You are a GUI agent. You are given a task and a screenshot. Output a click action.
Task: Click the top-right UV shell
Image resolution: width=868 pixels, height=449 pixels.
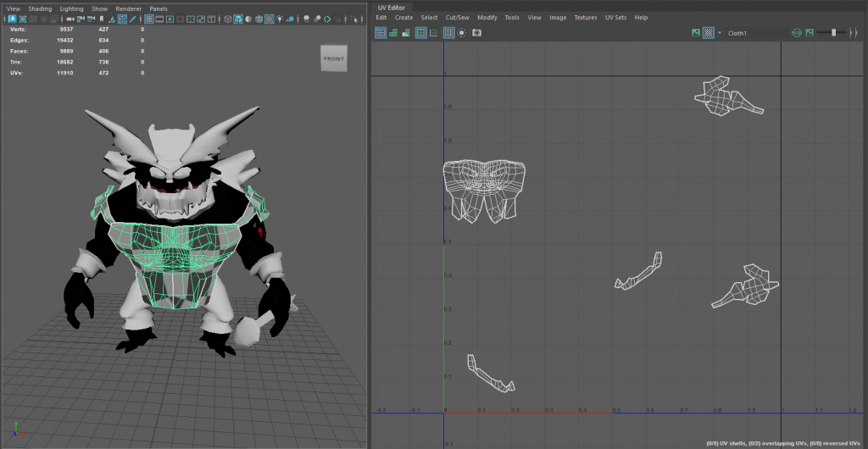tap(728, 97)
